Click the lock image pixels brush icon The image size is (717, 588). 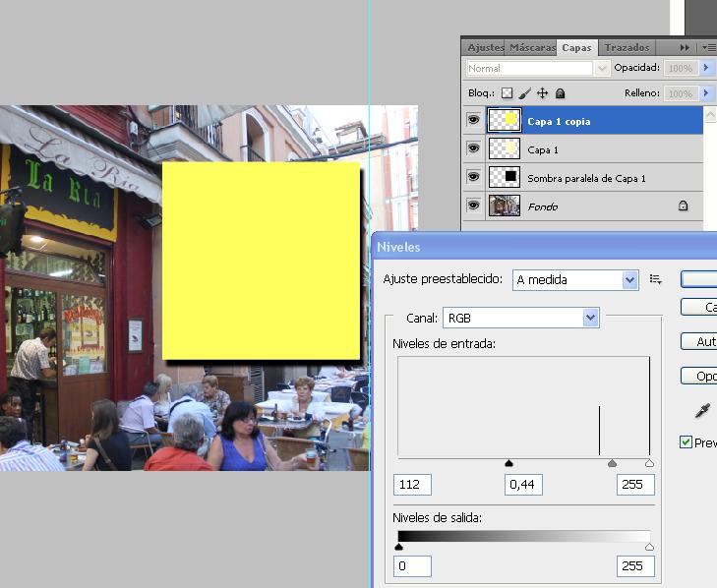click(x=525, y=93)
